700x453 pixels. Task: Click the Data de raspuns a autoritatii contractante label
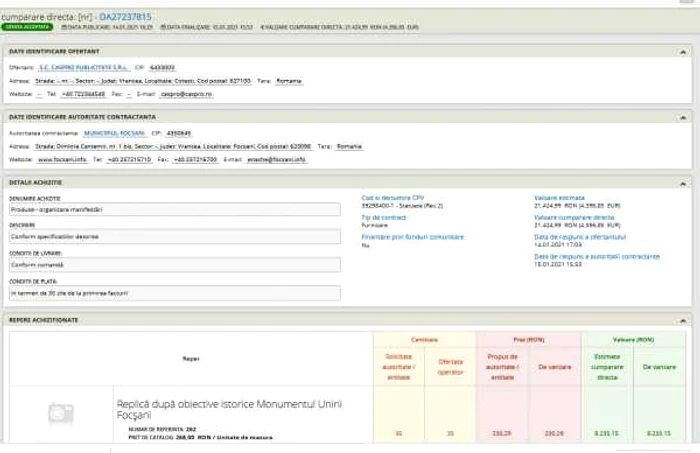(597, 257)
